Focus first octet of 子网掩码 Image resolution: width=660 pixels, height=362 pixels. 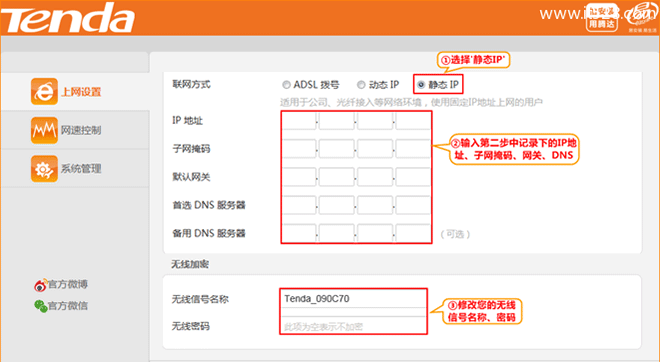pyautogui.click(x=299, y=149)
